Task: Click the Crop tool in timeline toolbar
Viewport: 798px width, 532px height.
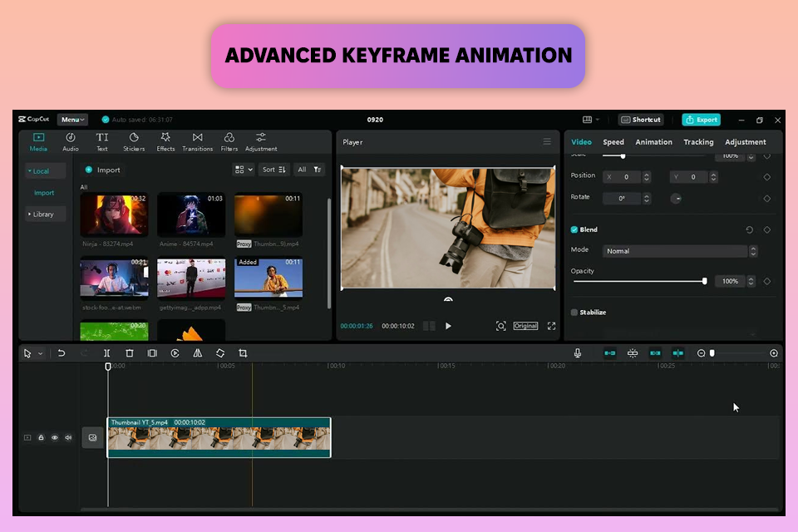Action: 243,353
